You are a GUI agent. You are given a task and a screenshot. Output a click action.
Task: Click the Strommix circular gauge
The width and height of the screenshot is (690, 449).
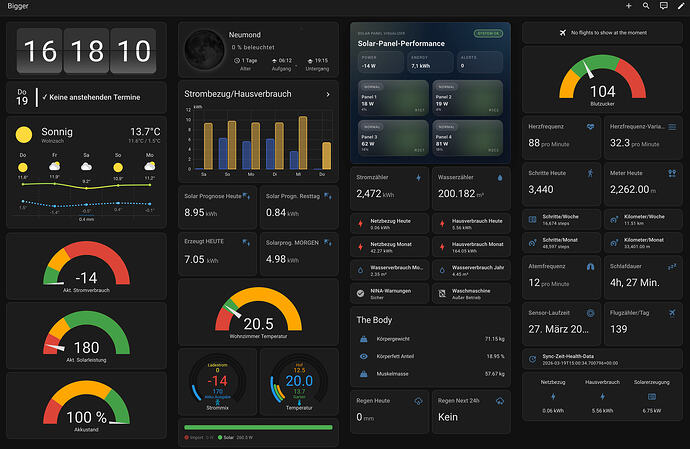tap(217, 382)
